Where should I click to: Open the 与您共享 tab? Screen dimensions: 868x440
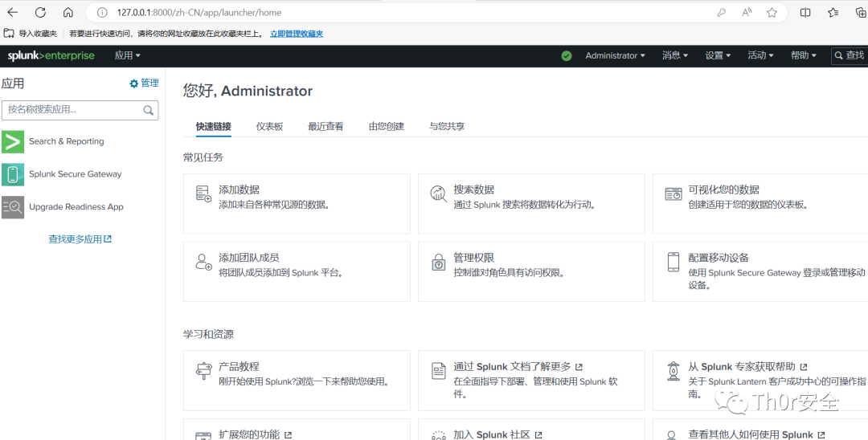(x=447, y=127)
